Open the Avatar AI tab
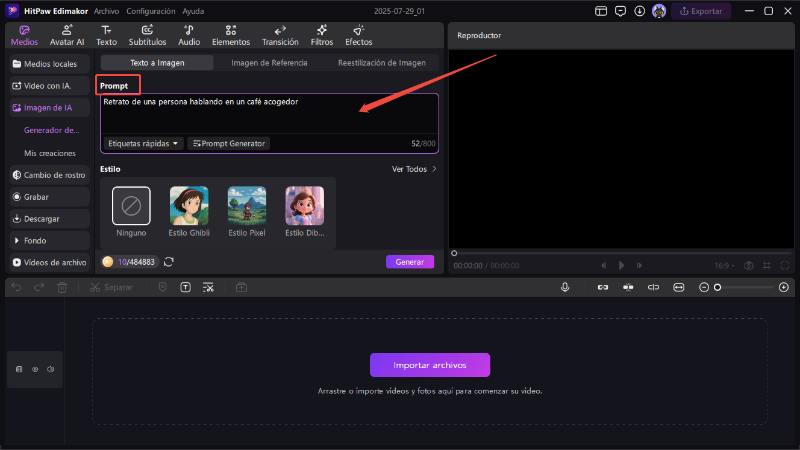The height and width of the screenshot is (450, 800). pos(67,36)
